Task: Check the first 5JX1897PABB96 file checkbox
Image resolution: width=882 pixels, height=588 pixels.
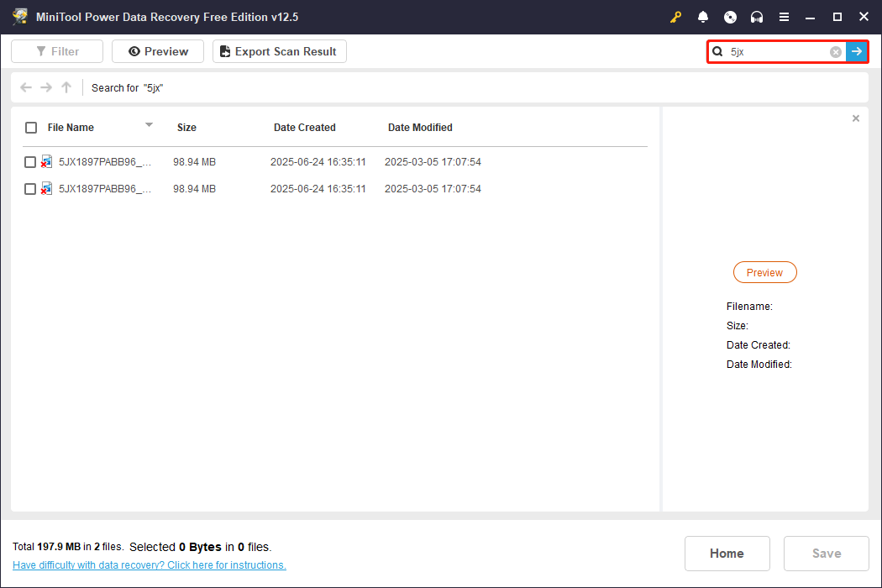Action: pos(29,162)
